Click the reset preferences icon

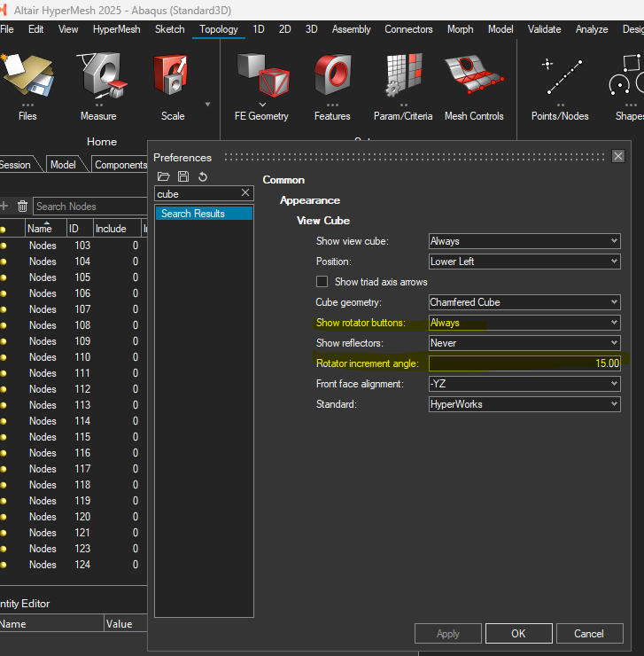coord(203,177)
